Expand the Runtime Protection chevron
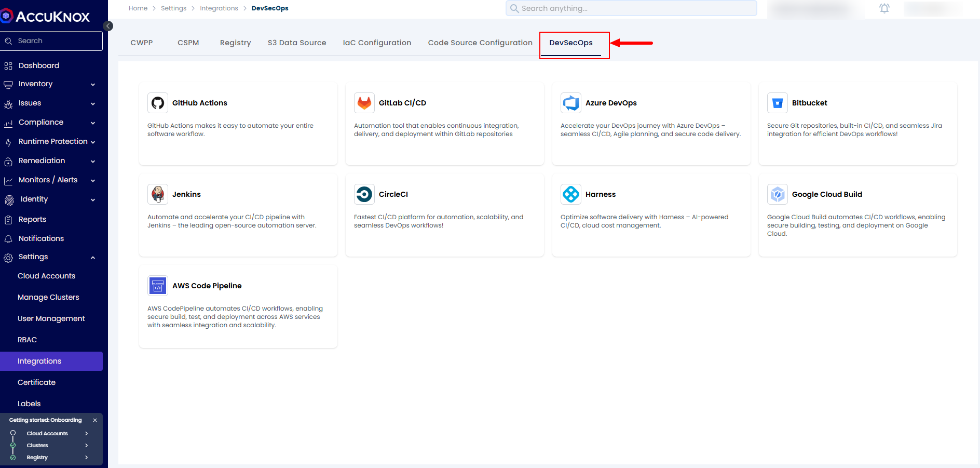 pos(93,142)
